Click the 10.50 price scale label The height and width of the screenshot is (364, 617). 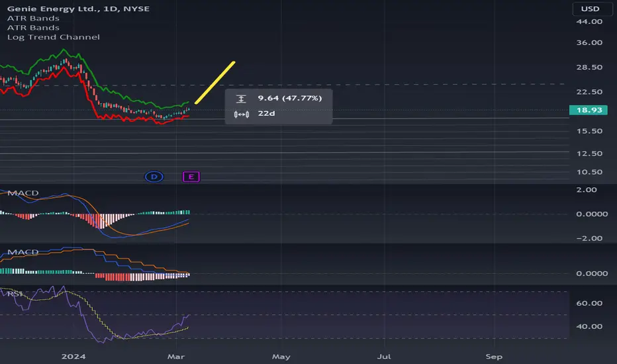[589, 172]
